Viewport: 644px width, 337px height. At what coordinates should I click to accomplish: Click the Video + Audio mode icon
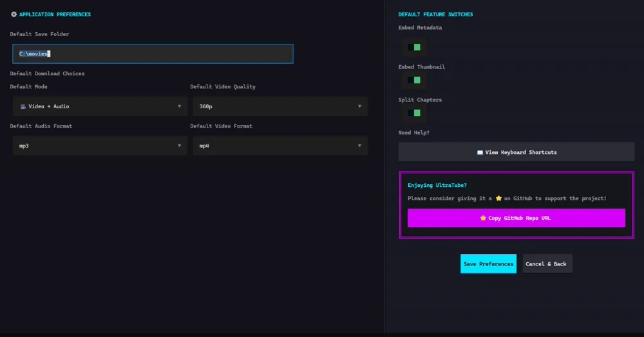[23, 106]
